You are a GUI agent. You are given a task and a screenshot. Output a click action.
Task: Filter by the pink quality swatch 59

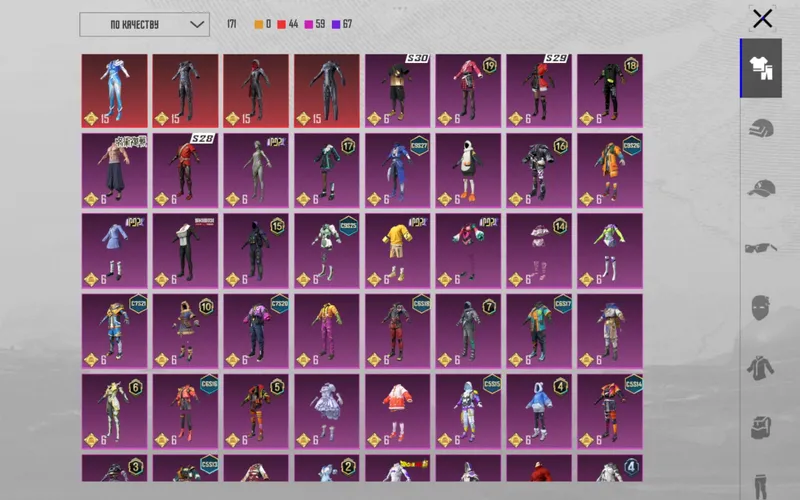(314, 24)
